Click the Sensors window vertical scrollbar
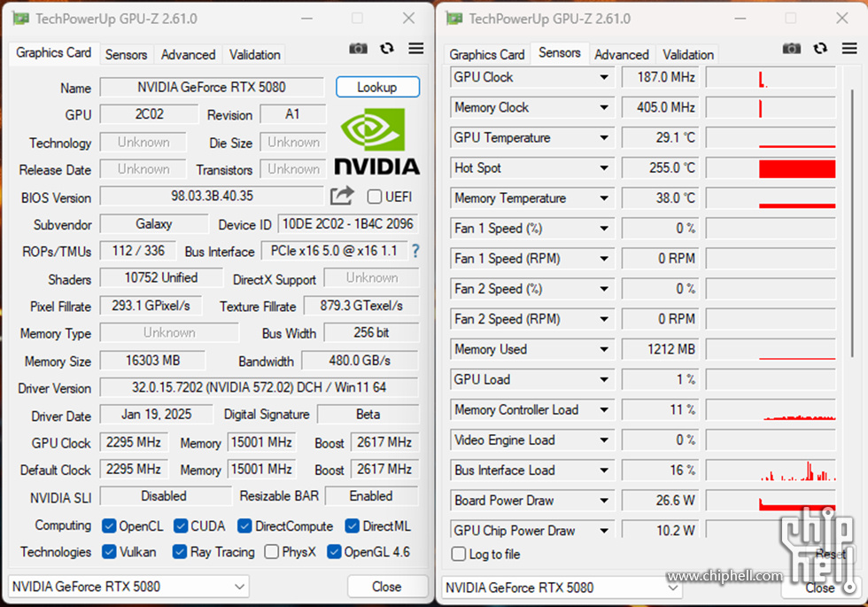This screenshot has height=607, width=868. pyautogui.click(x=852, y=222)
